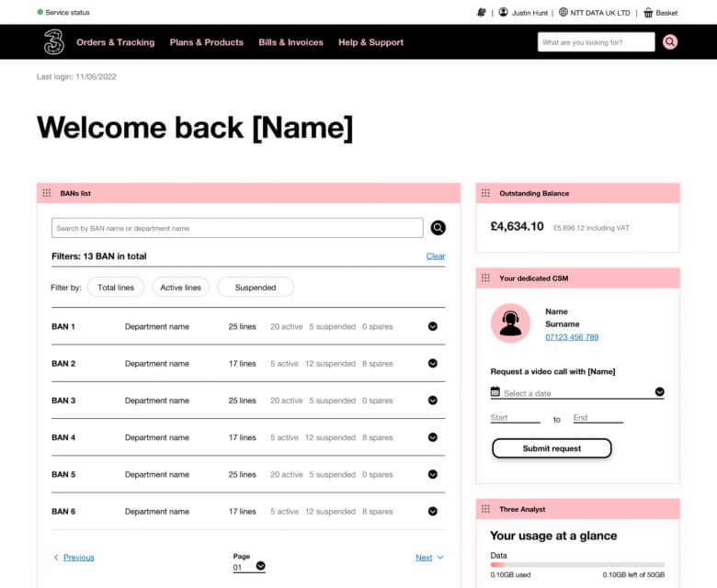This screenshot has width=717, height=588.
Task: Call the CSM number 07123 456 789
Action: [572, 337]
